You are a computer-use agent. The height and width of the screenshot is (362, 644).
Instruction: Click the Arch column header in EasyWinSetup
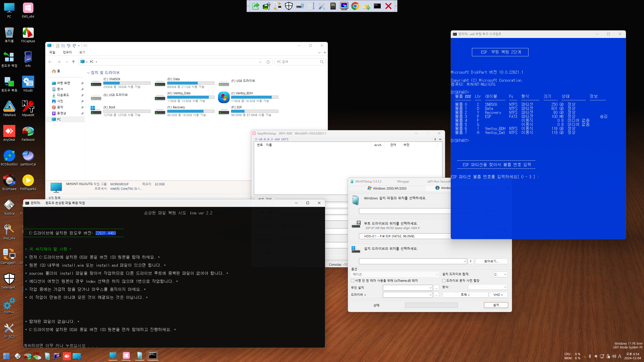point(378,145)
